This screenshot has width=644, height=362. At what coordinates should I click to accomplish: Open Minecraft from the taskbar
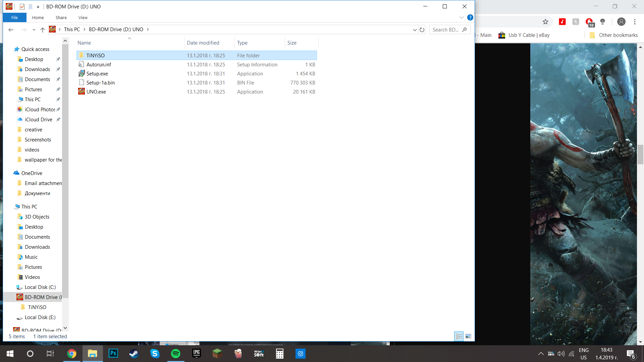coord(217,353)
